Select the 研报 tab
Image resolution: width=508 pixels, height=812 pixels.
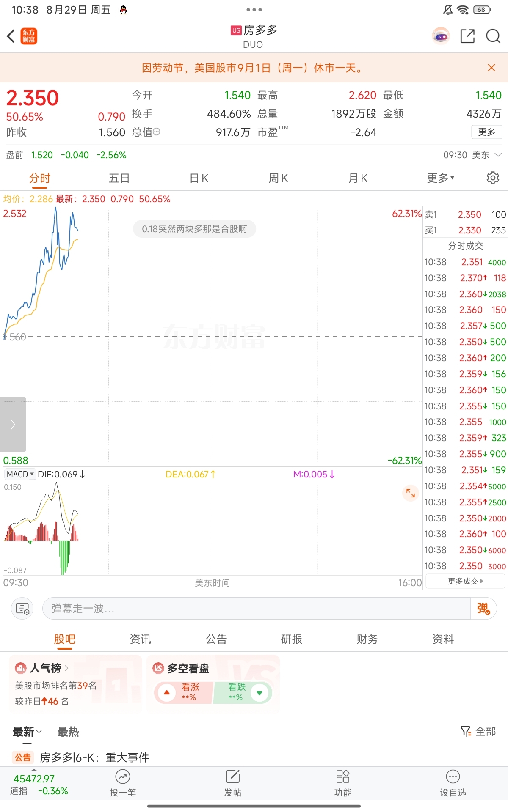[x=292, y=639]
